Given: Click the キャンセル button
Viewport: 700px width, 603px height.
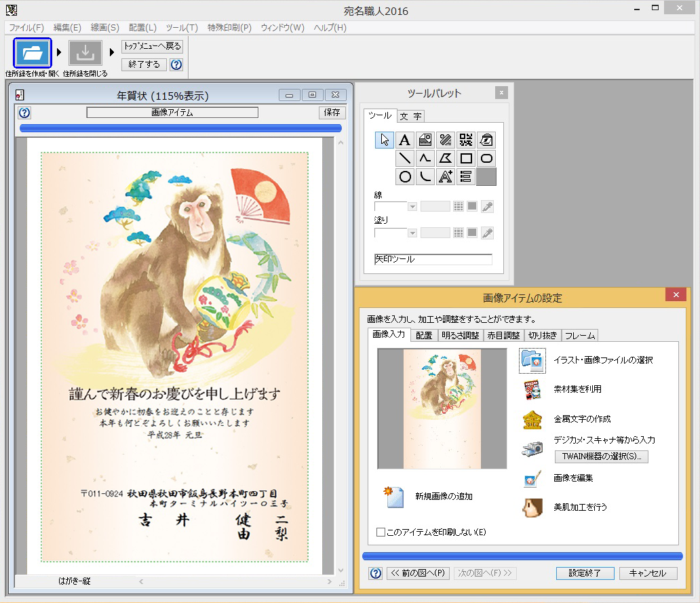Looking at the screenshot, I should point(648,573).
